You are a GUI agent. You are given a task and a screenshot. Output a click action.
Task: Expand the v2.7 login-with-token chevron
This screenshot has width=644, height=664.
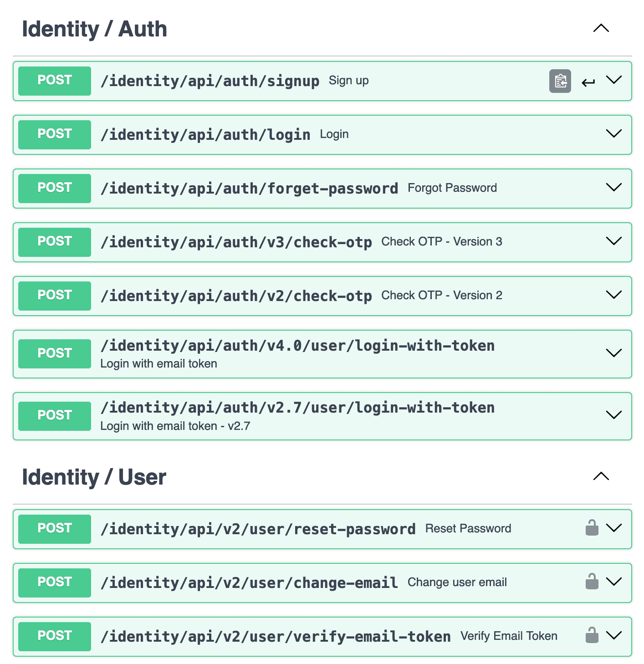pyautogui.click(x=614, y=415)
